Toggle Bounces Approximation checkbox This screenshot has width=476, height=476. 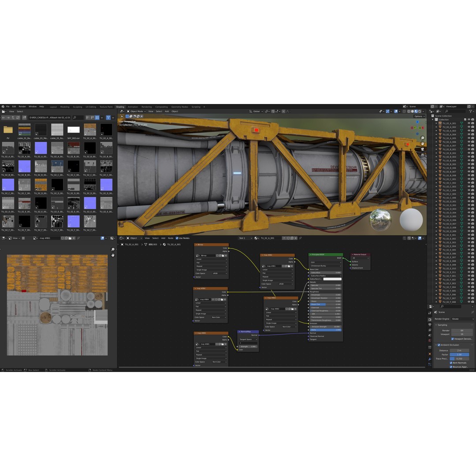point(451,367)
